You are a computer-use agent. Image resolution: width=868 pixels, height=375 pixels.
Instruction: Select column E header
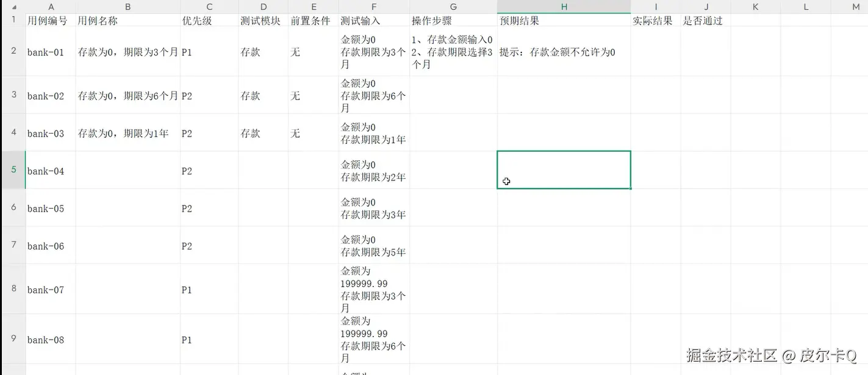pyautogui.click(x=314, y=7)
